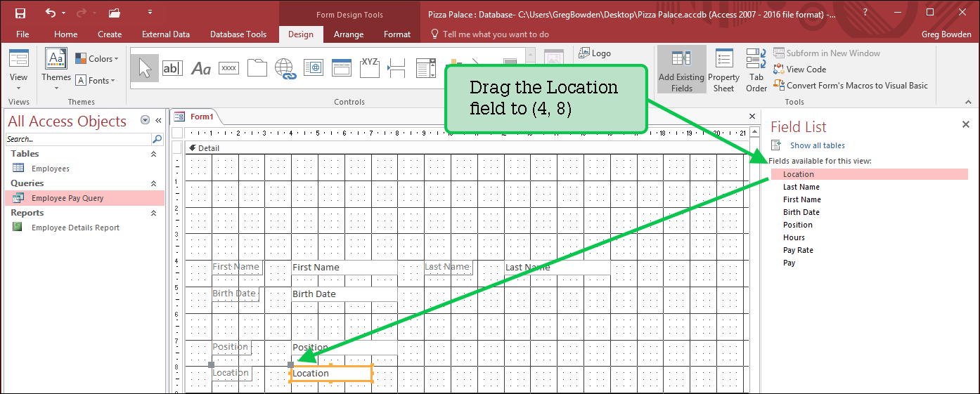Choose the Label control (Aa)
Image resolution: width=980 pixels, height=394 pixels.
pos(201,68)
